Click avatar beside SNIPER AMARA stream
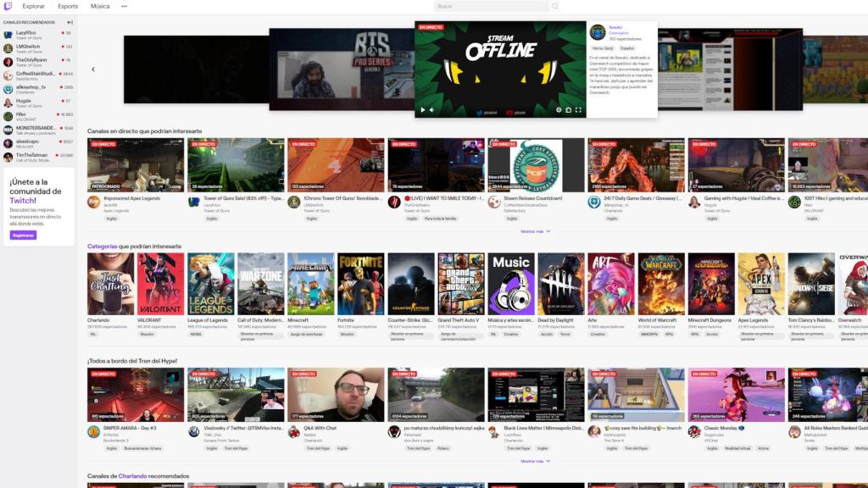Screen dimensions: 868x488 point(93,432)
